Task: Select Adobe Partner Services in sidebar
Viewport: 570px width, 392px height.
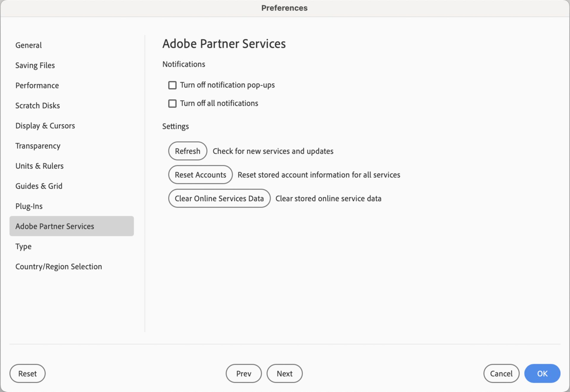Action: [72, 226]
